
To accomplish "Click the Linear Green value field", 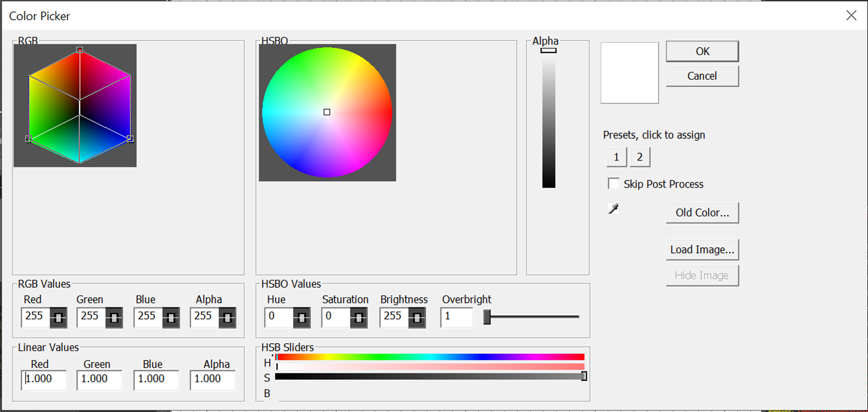I will 99,380.
